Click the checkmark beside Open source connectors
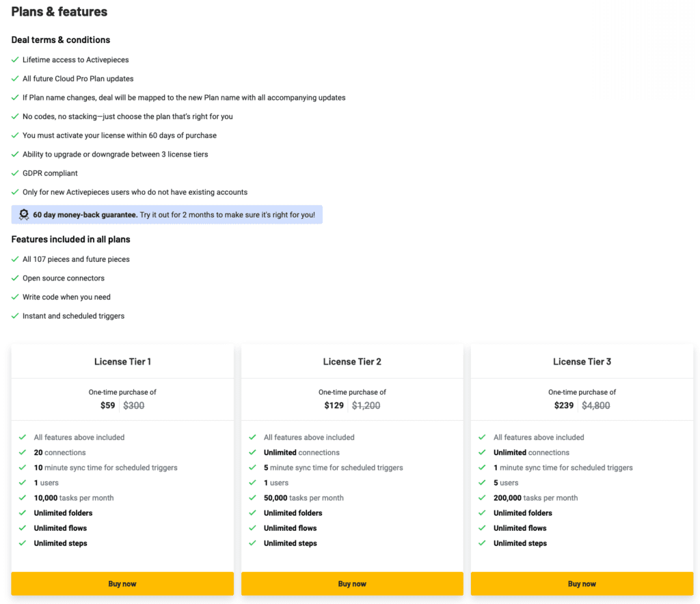The height and width of the screenshot is (604, 700). (x=15, y=278)
